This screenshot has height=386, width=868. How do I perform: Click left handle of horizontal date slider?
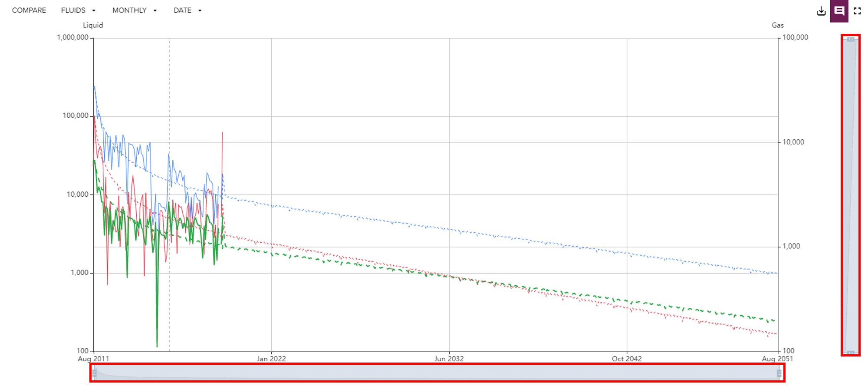[94, 373]
